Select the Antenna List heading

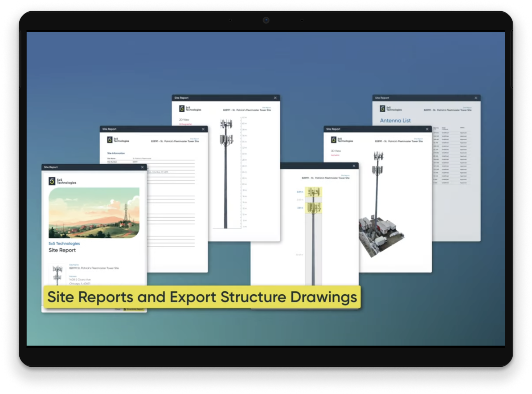(395, 121)
